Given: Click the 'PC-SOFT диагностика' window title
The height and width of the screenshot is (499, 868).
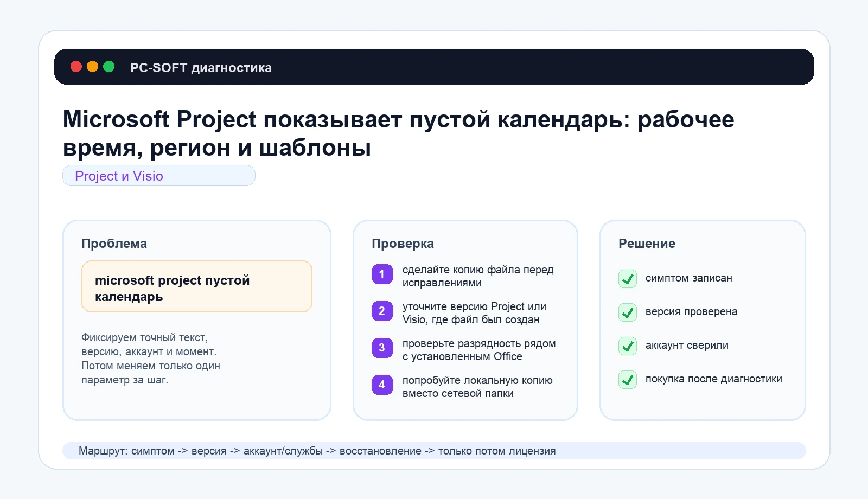Looking at the screenshot, I should coord(201,68).
